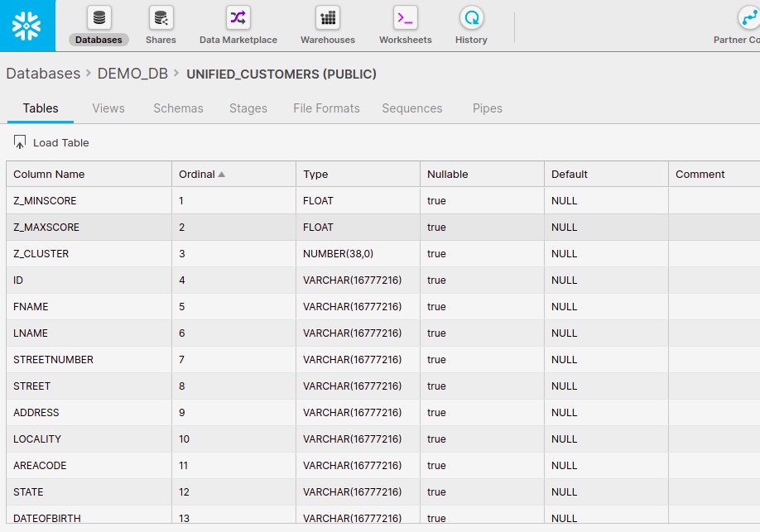760x532 pixels.
Task: Open the Databases page icon
Action: point(99,18)
